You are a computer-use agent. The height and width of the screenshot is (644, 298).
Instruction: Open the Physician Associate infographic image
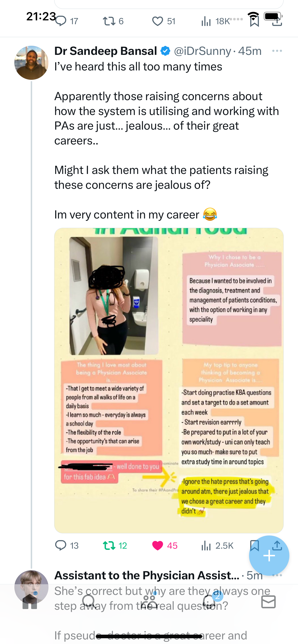point(169,380)
